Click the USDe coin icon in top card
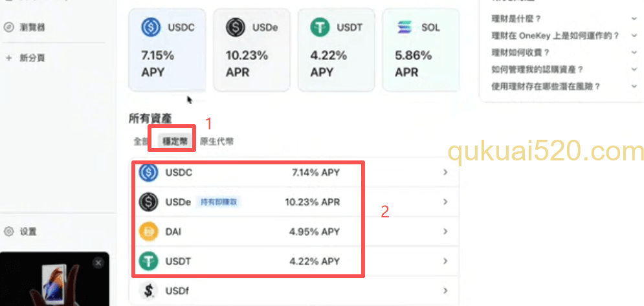 [236, 28]
